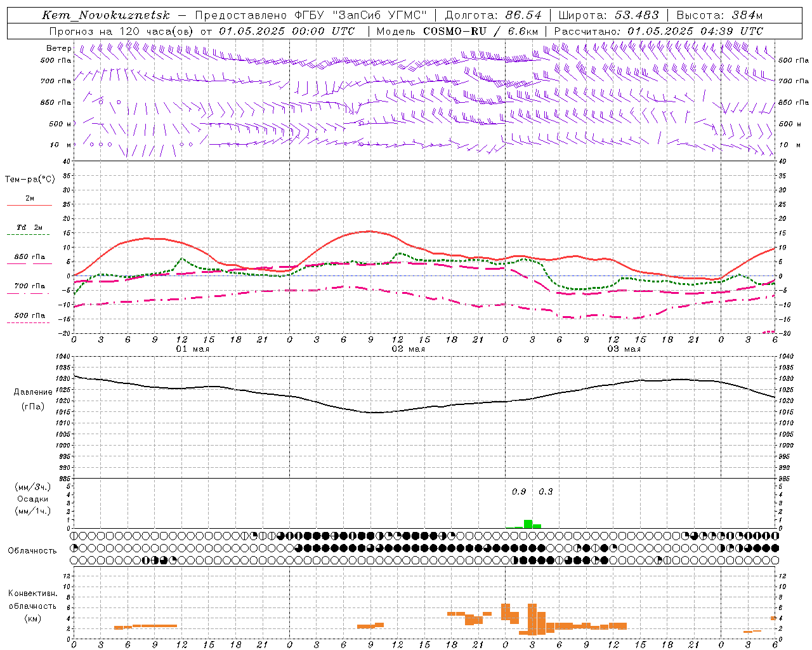Click the '500 м' wind level label on left
Image resolution: width=812 pixels, height=650 pixels.
[60, 124]
